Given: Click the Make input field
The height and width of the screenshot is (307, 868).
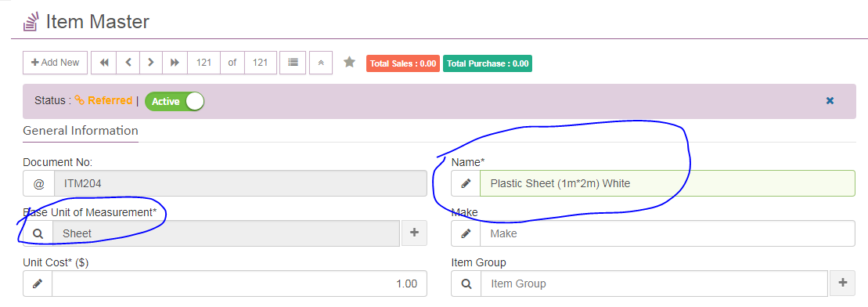Looking at the screenshot, I should coord(667,233).
